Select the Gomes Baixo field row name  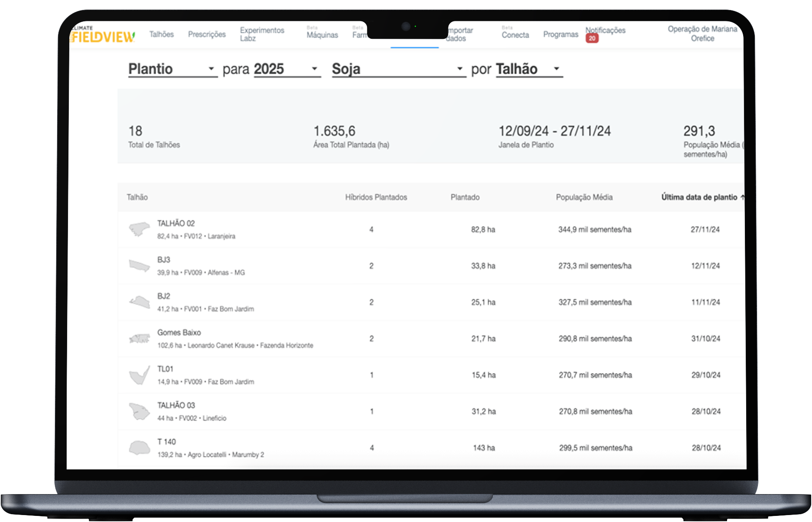pos(179,332)
